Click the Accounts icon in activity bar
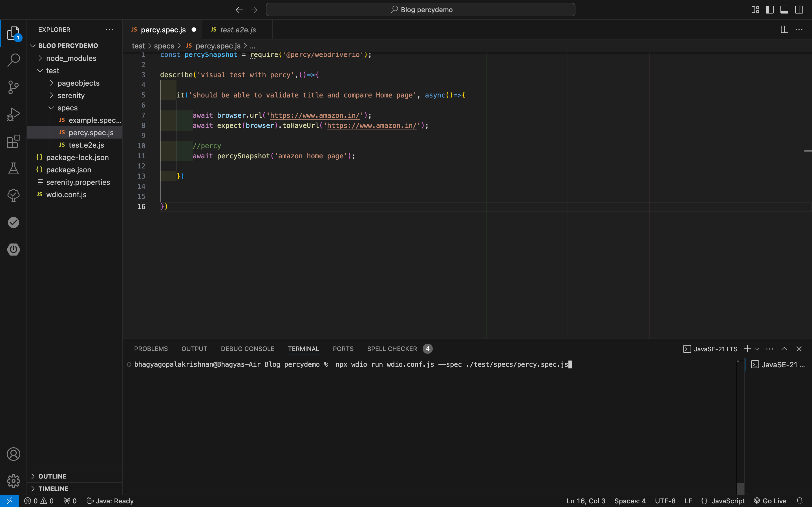 [x=14, y=454]
